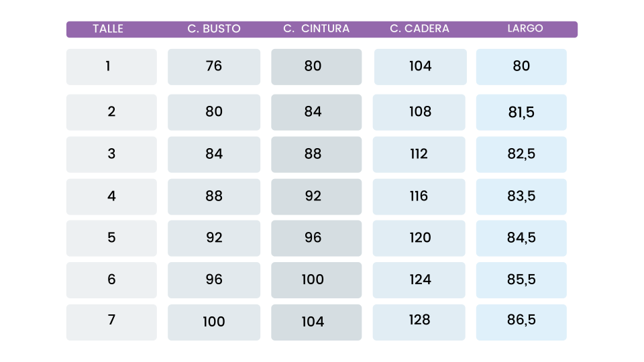Select the C. BUSTO column header
Screen dimensions: 644x362
coord(214,29)
